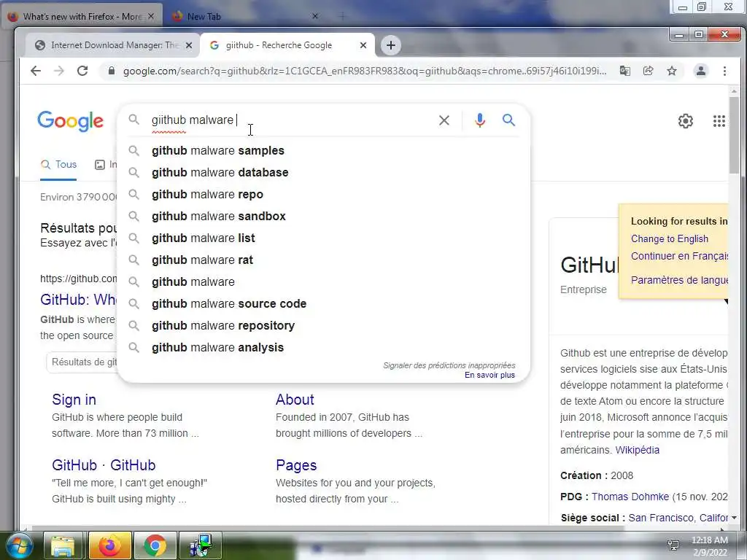This screenshot has height=560, width=747.
Task: Open the installer icon in the taskbar
Action: [x=200, y=545]
